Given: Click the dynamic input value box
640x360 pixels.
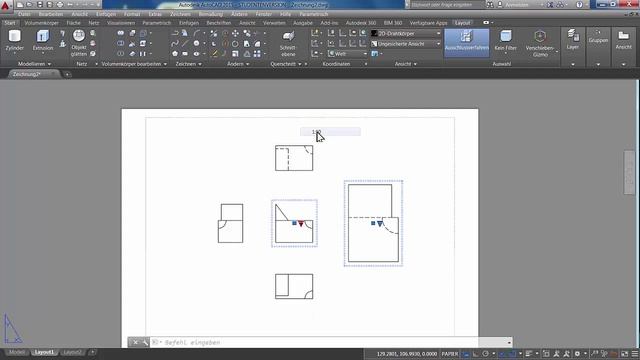Looking at the screenshot, I should (330, 131).
